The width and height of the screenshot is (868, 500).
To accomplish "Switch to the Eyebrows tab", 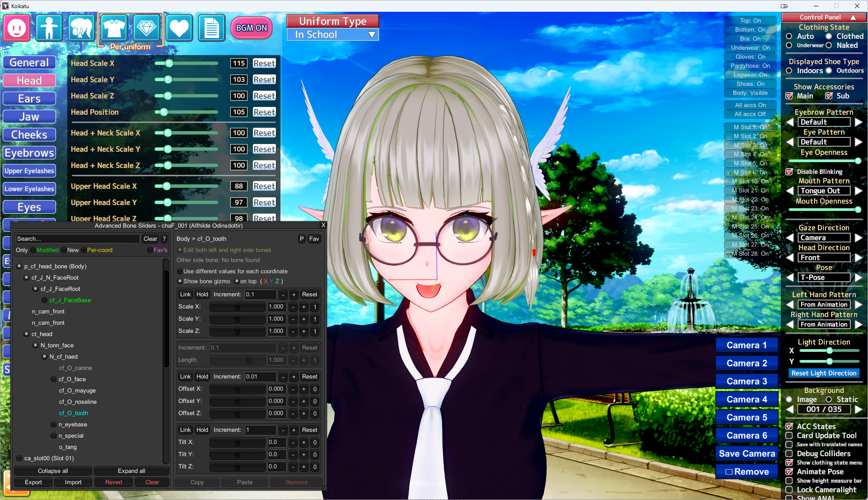I will point(29,153).
